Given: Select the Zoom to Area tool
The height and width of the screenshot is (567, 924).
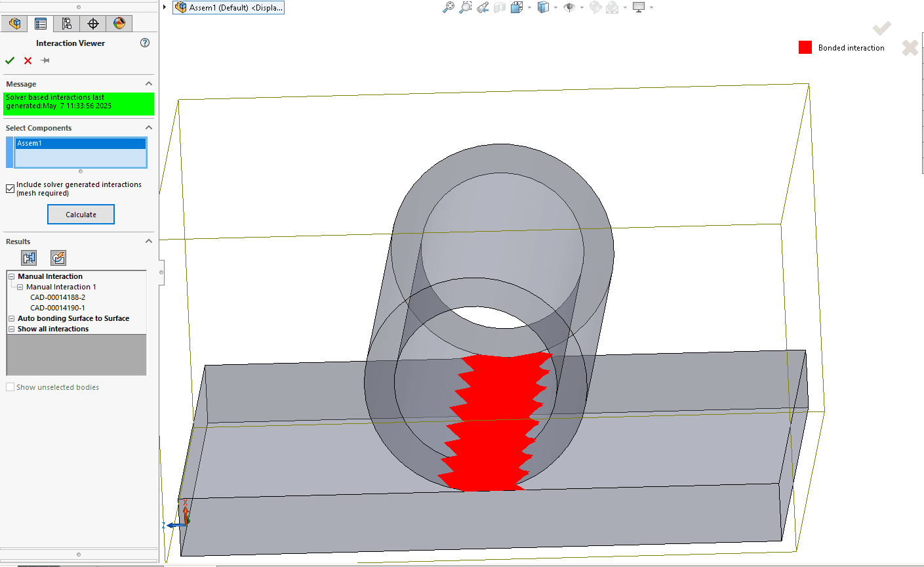Looking at the screenshot, I should (466, 7).
